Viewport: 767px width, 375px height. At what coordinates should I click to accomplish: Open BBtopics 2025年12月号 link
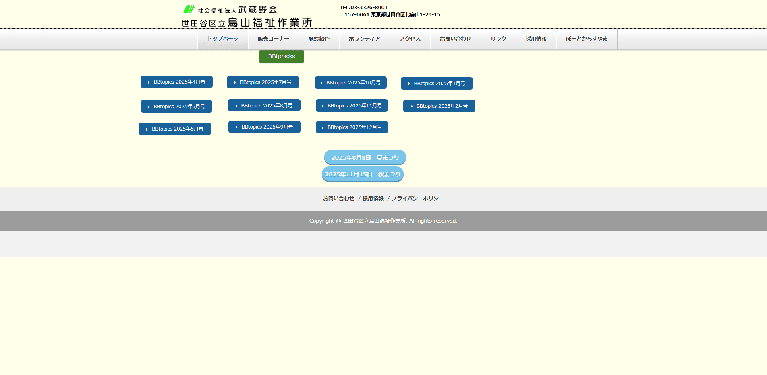[352, 127]
